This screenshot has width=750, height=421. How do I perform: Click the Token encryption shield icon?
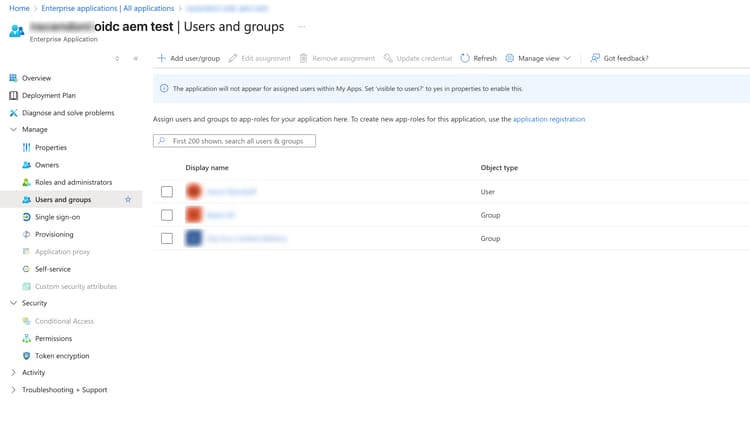pyautogui.click(x=26, y=356)
